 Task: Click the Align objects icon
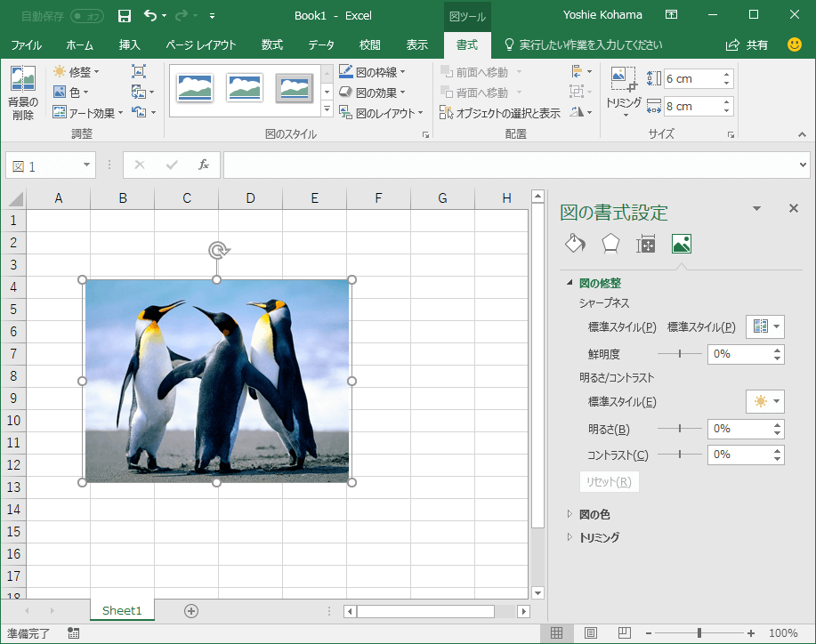point(581,72)
